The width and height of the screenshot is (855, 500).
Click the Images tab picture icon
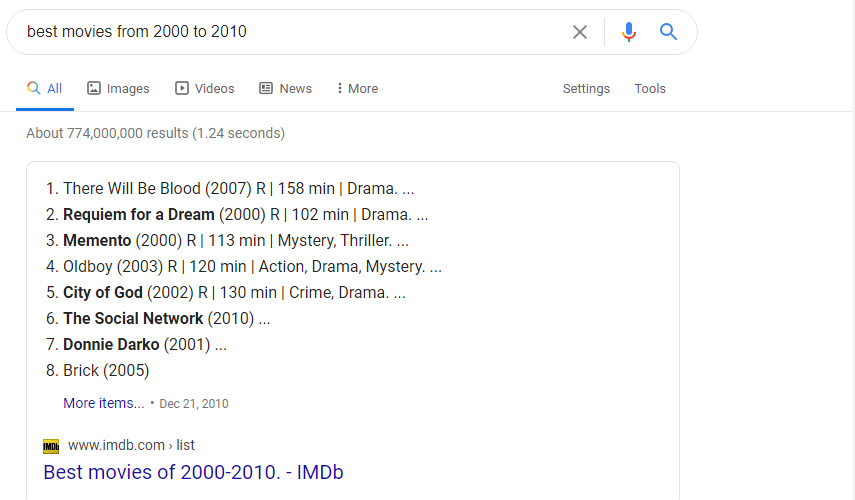point(94,88)
